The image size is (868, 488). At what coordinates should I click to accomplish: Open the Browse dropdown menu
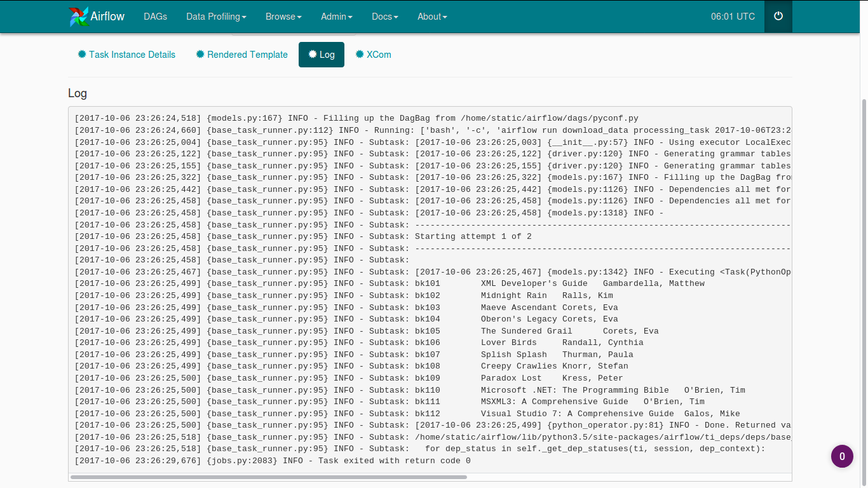coord(283,17)
